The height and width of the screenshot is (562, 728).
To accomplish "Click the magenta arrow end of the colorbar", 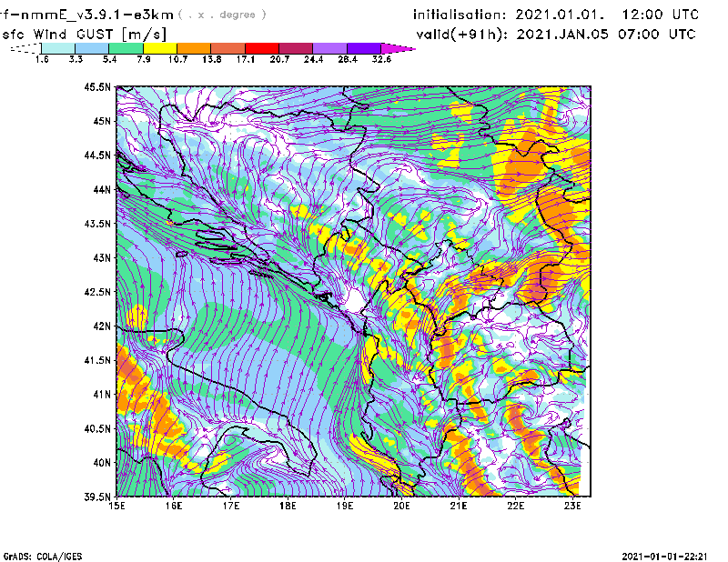I will (398, 48).
